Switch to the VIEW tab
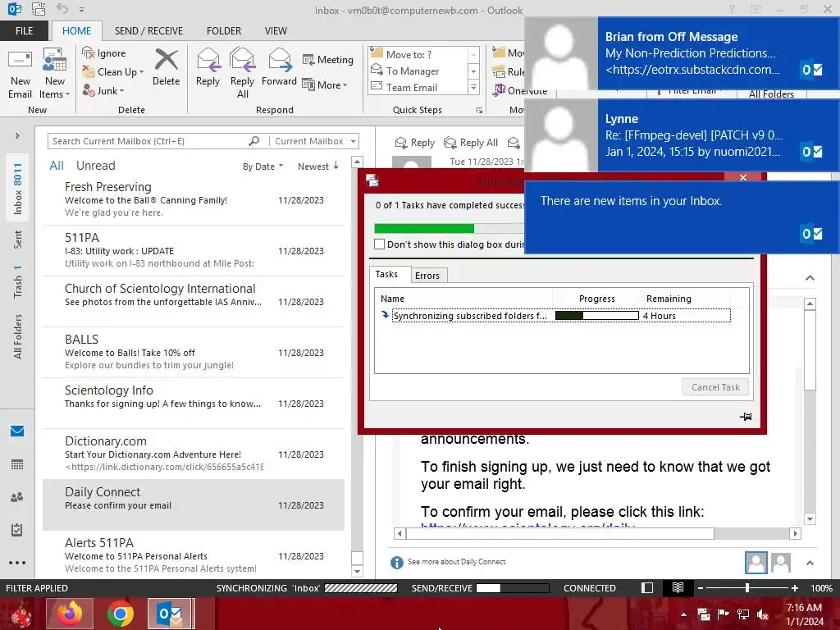This screenshot has width=840, height=630. click(x=276, y=30)
